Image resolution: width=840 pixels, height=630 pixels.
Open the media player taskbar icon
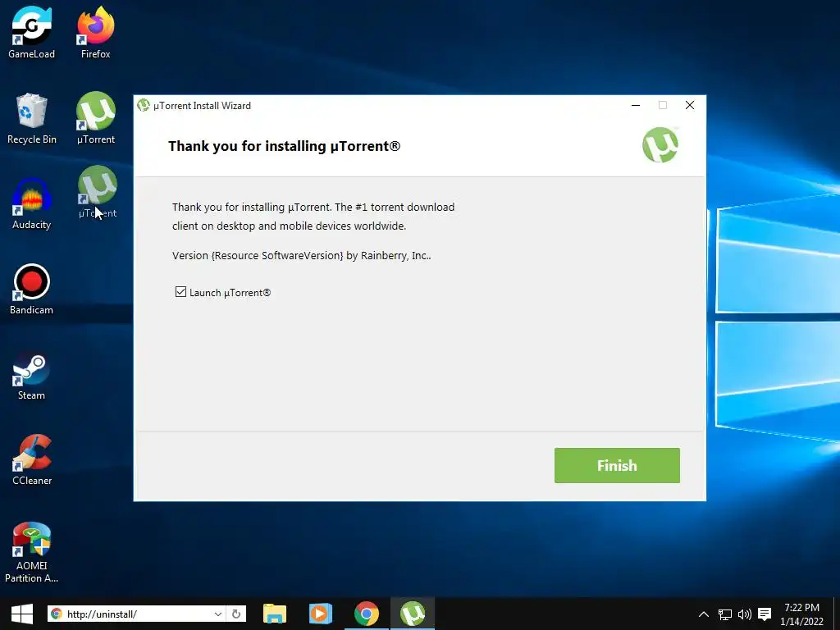coord(321,614)
